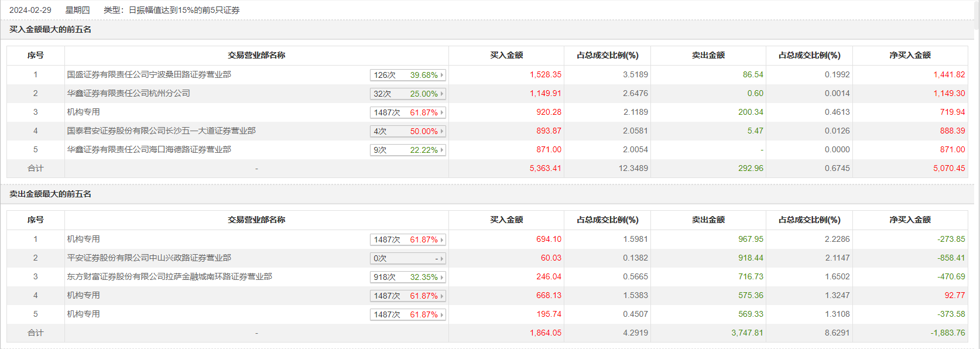The height and width of the screenshot is (349, 980).
Task: Click the arrow icon beside 39.68%
Action: 442,75
